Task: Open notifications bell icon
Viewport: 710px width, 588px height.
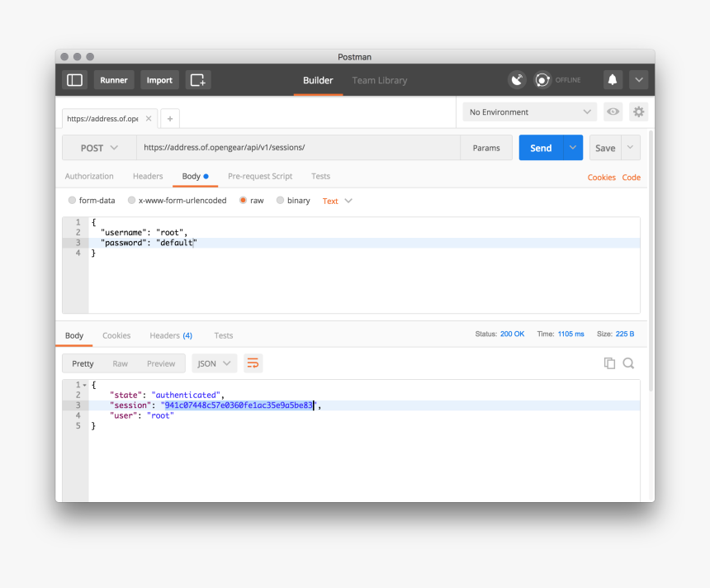Action: tap(613, 80)
